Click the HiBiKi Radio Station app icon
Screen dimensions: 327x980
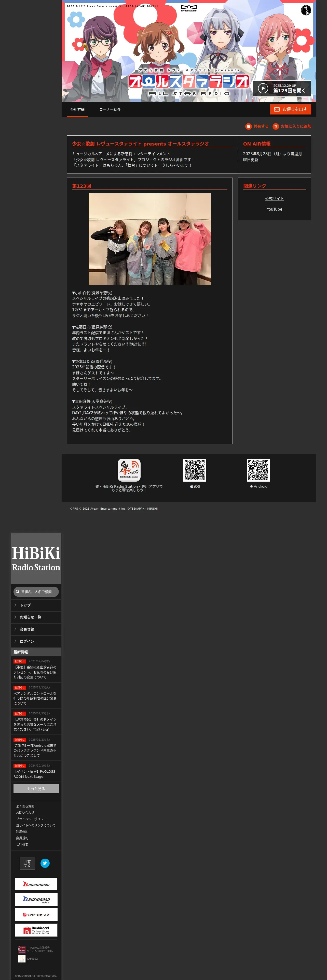pyautogui.click(x=129, y=470)
